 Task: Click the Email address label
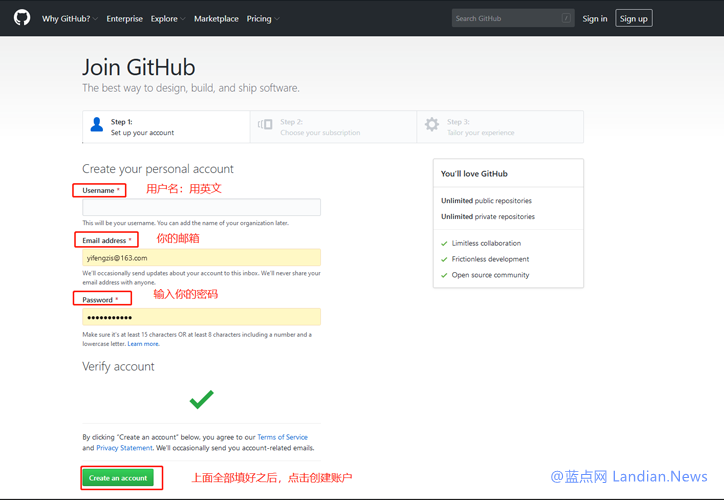tap(104, 241)
